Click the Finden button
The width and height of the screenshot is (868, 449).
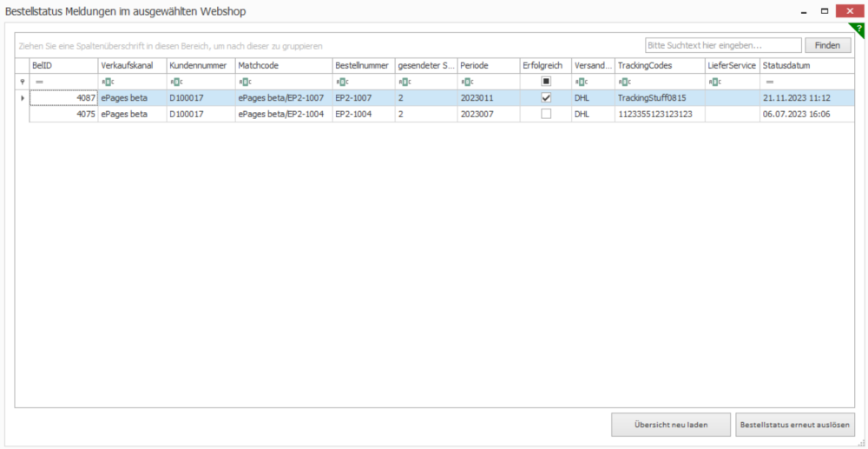tap(827, 45)
